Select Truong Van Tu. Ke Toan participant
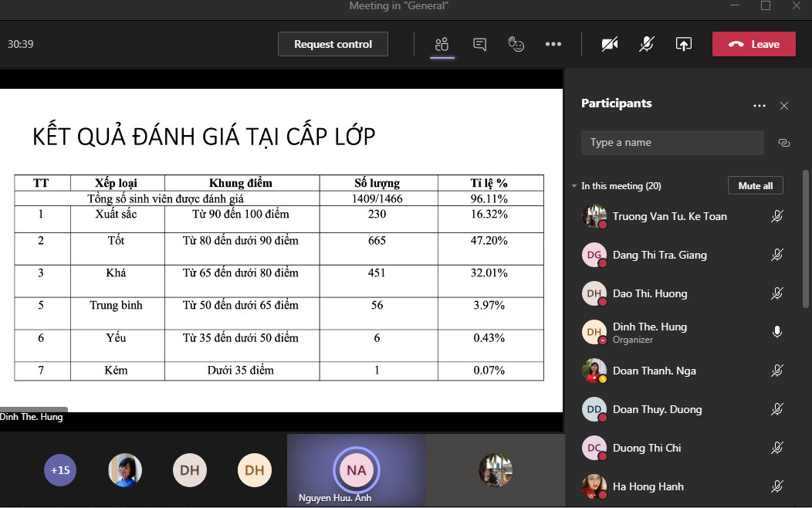Screen dimensions: 812x508 point(669,216)
